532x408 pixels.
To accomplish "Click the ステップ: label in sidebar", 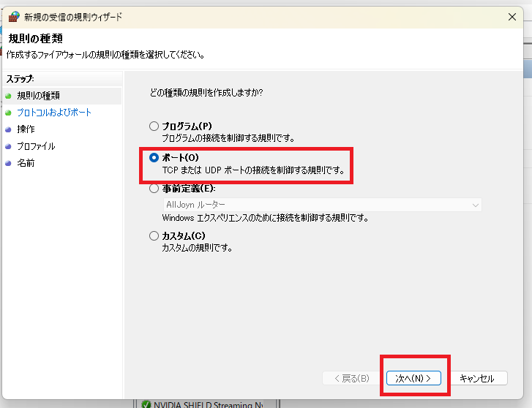I will (20, 79).
